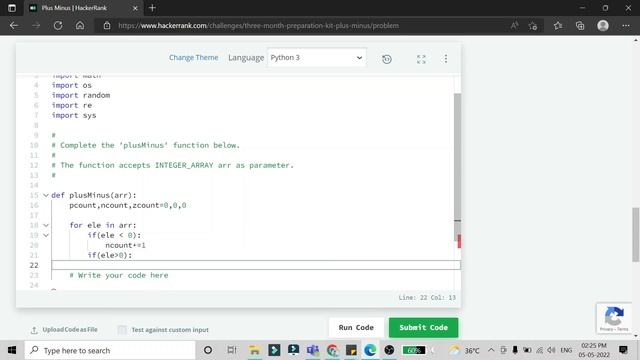This screenshot has width=640, height=360.
Task: Open File Explorer from taskbar
Action: tap(255, 350)
